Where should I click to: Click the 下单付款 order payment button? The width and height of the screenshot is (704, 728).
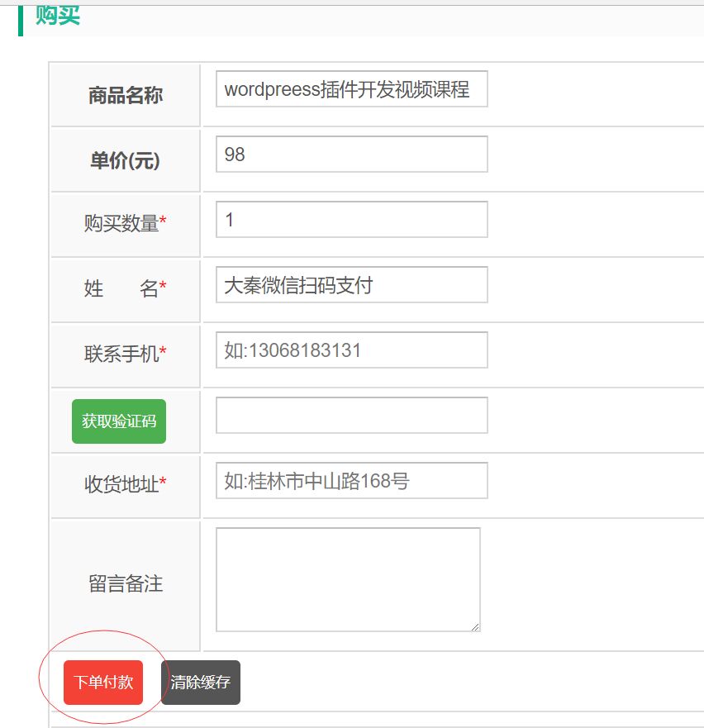[x=103, y=682]
